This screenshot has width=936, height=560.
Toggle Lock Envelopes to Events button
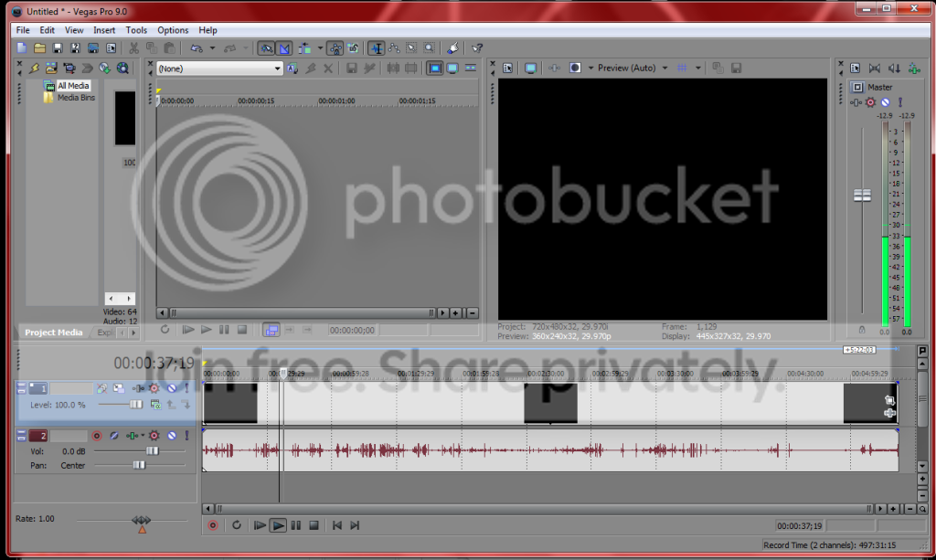pos(335,48)
